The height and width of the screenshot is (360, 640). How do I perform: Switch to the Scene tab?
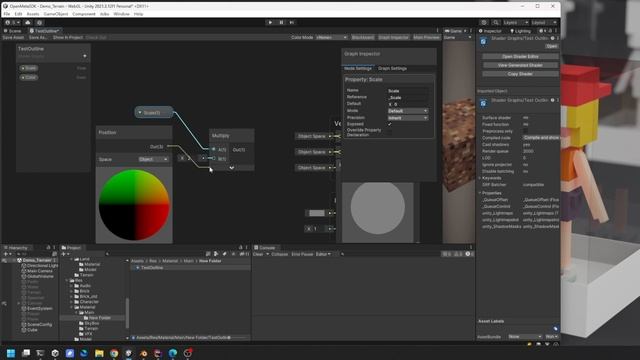click(x=13, y=31)
